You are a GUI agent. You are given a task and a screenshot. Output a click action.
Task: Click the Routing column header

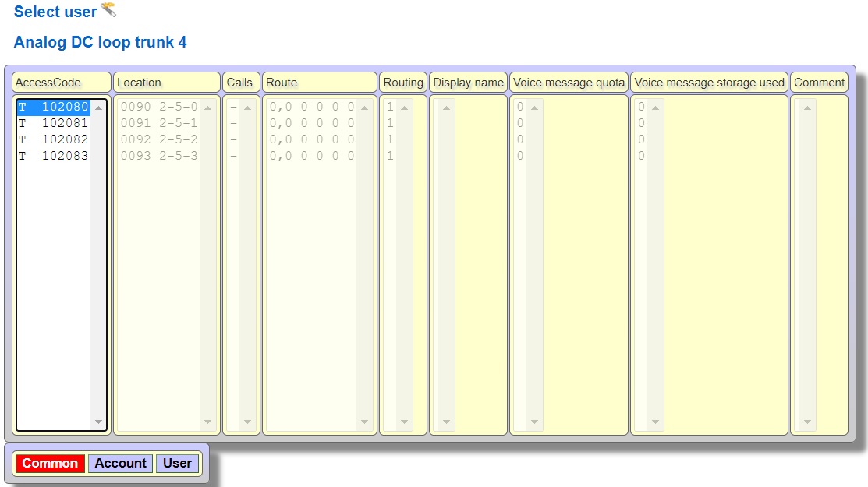coord(403,83)
